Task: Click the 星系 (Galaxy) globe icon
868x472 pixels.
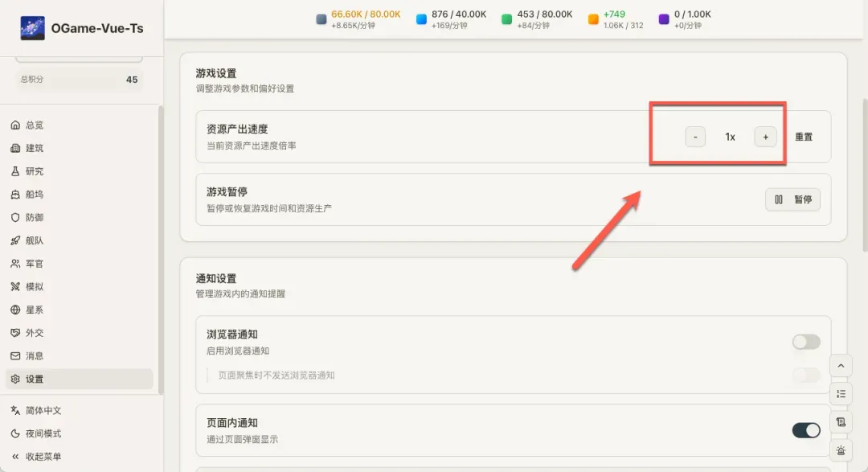Action: pos(15,310)
